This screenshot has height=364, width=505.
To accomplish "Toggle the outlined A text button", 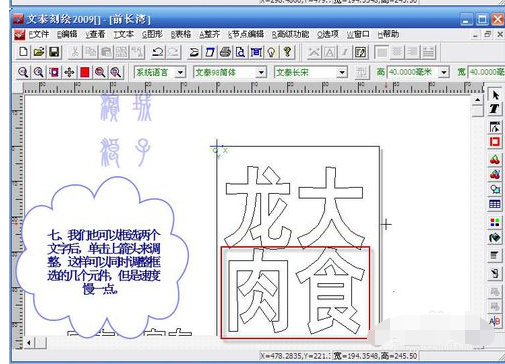I will [329, 52].
